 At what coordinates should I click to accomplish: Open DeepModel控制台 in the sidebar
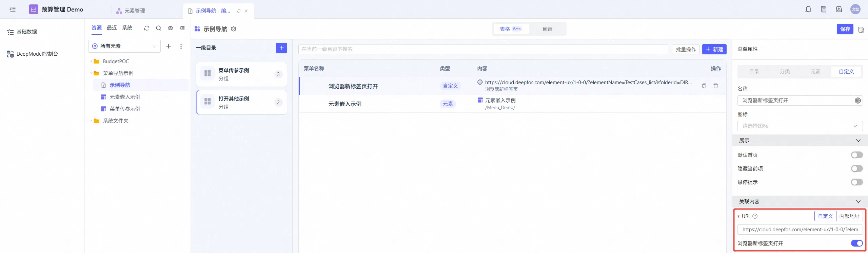pyautogui.click(x=33, y=54)
